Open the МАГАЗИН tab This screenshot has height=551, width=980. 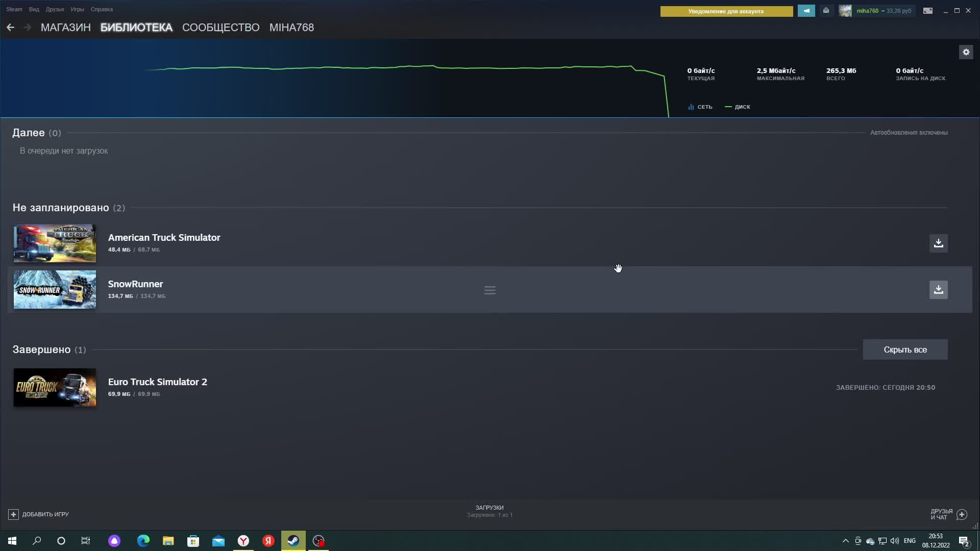(x=65, y=28)
